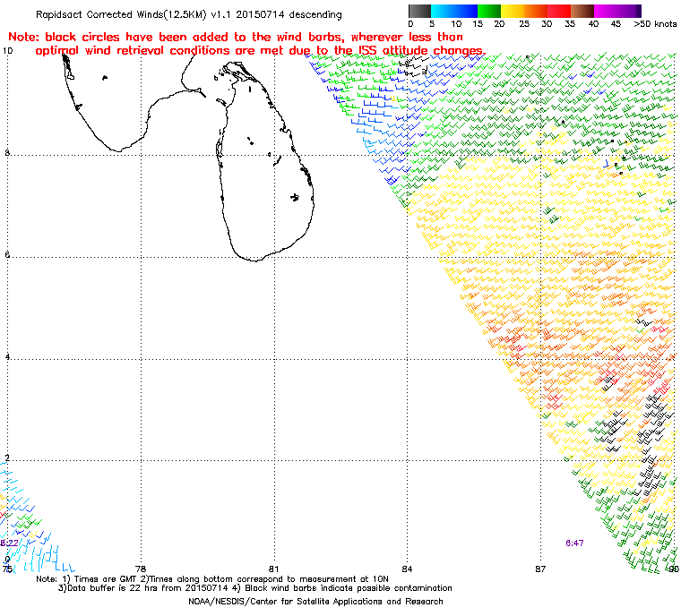Click the magenta-purple 40-50 knots color segment
This screenshot has width=681, height=616.
pos(617,11)
